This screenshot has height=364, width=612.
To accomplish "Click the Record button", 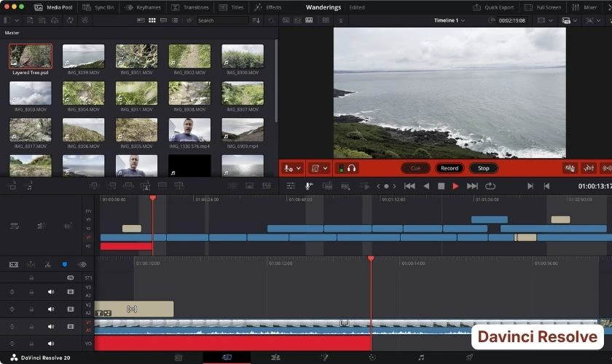I will click(x=450, y=168).
